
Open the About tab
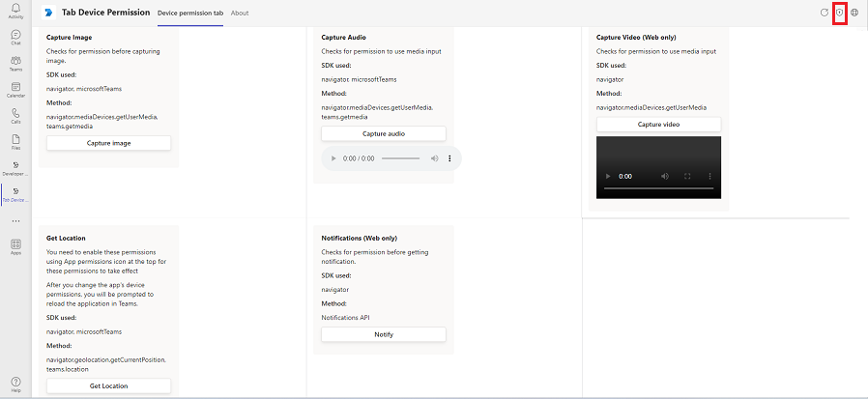pos(240,13)
